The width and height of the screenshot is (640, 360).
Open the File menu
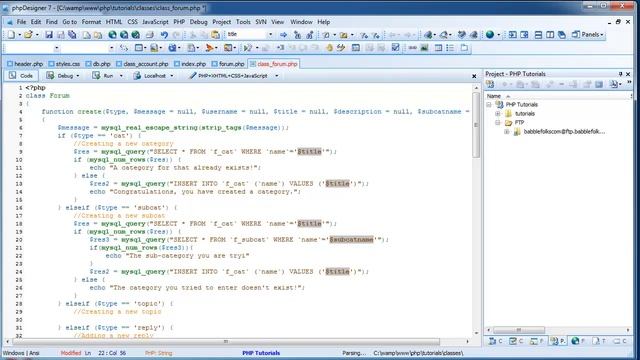pos(21,22)
